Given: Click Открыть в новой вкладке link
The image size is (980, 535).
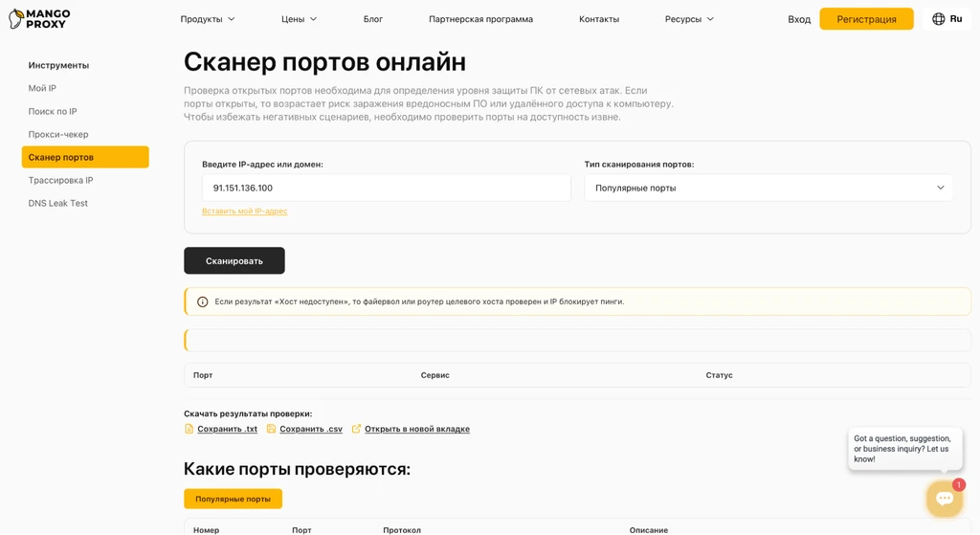Looking at the screenshot, I should pyautogui.click(x=417, y=429).
